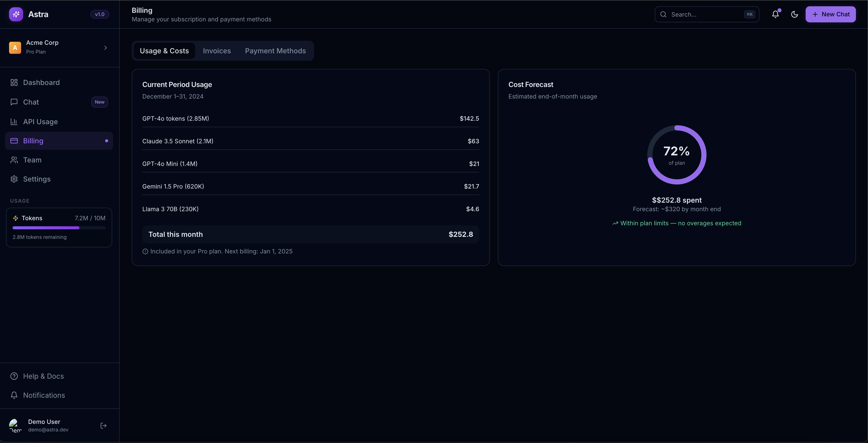This screenshot has width=868, height=443.
Task: Toggle the New badge on Chat
Action: coord(99,102)
